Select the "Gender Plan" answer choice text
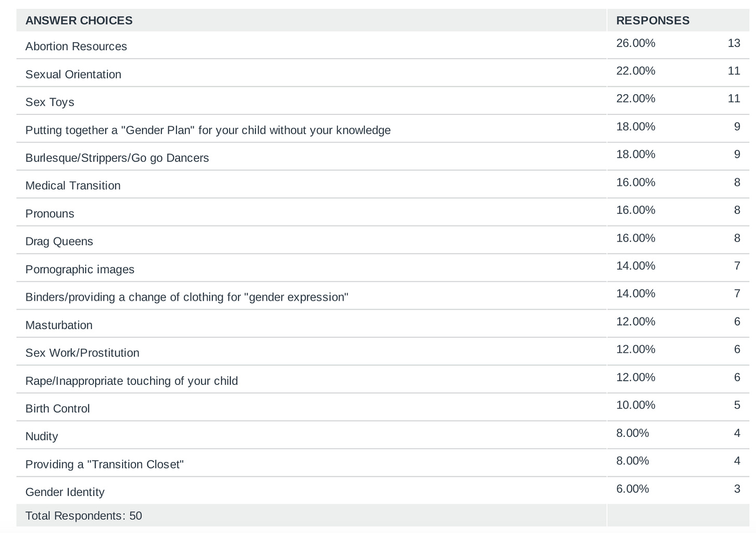756x533 pixels. (x=208, y=130)
